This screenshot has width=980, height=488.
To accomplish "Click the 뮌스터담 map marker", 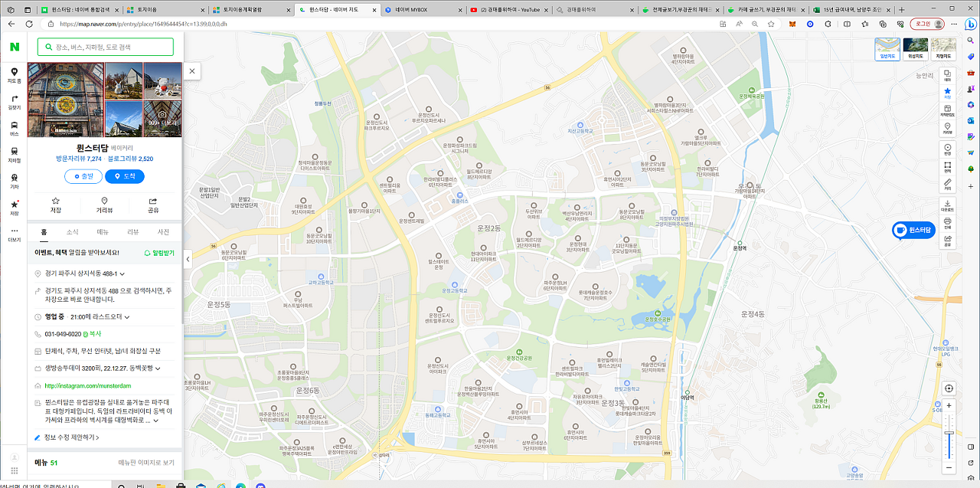I will coord(913,230).
